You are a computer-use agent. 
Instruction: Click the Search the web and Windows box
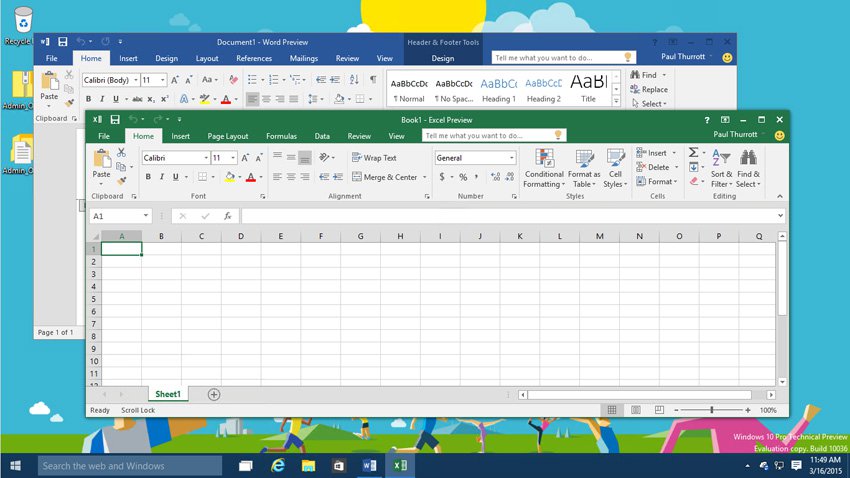pos(130,466)
